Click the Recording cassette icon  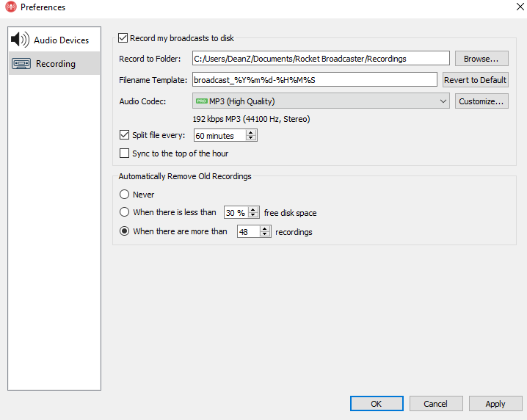(x=21, y=64)
